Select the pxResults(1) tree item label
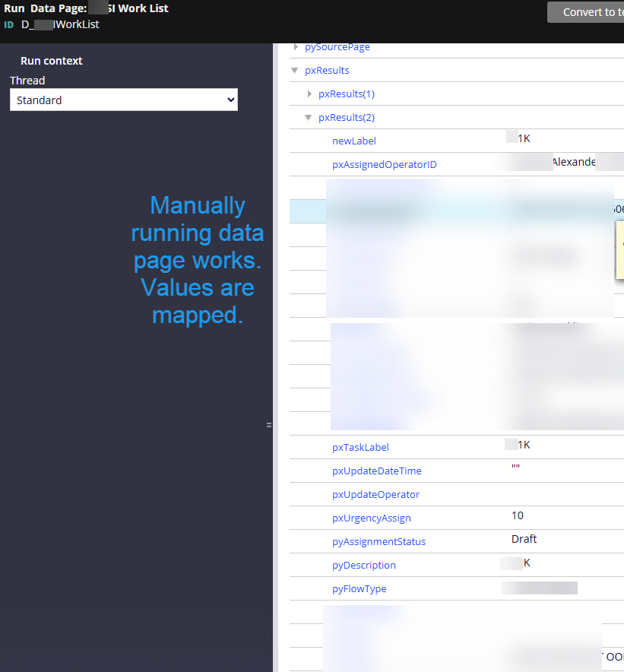This screenshot has height=672, width=624. coord(346,94)
